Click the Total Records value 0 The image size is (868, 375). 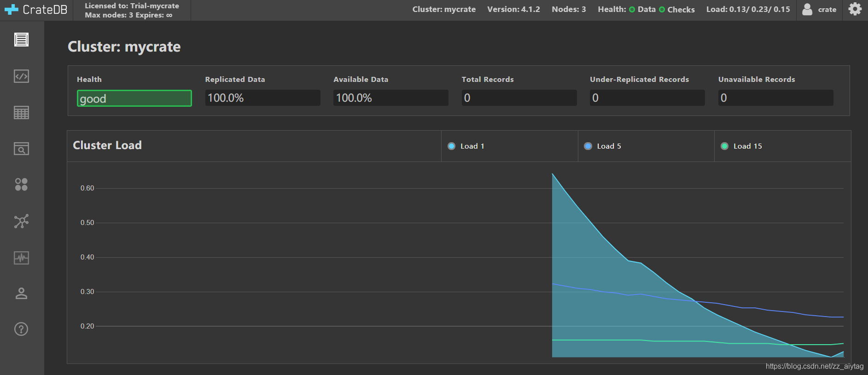(x=519, y=98)
